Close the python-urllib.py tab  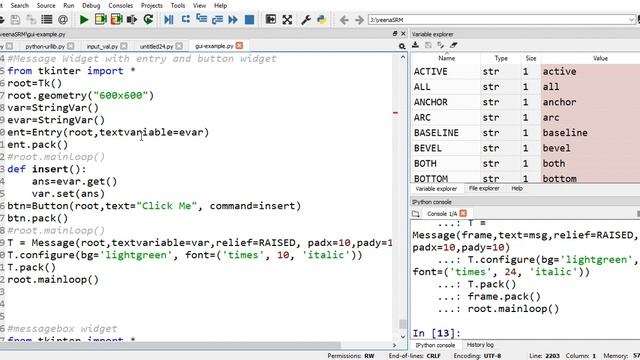[x=71, y=46]
